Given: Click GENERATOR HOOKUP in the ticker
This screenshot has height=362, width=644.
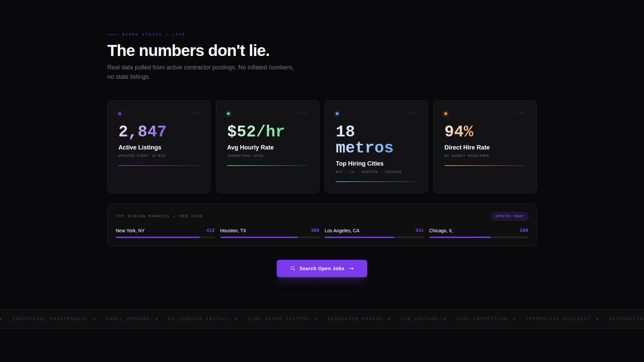Looking at the screenshot, I should (355, 319).
